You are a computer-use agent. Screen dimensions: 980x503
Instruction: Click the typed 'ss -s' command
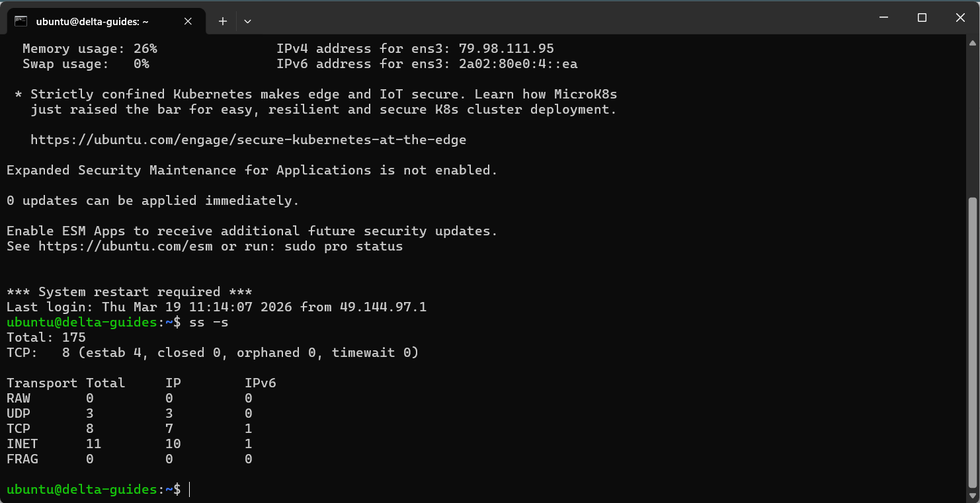coord(209,323)
